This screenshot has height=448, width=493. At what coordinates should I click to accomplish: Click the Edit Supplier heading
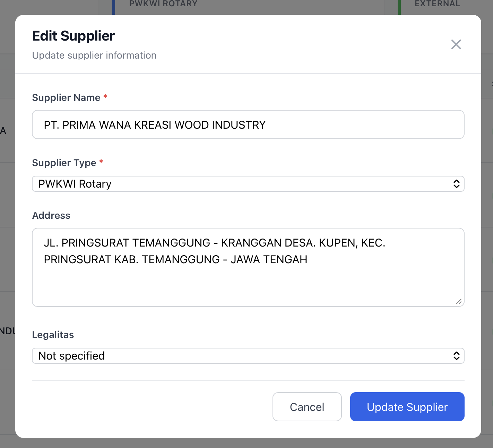[73, 36]
